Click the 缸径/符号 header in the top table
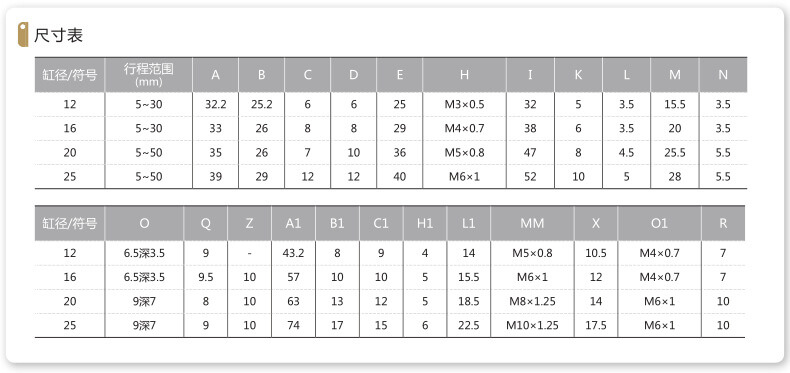790x373 pixels. point(70,75)
